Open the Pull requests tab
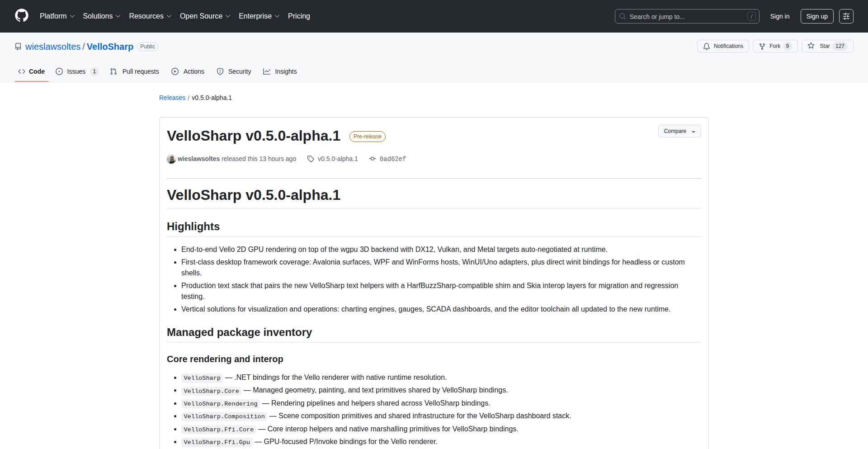The image size is (868, 449). coord(135,71)
